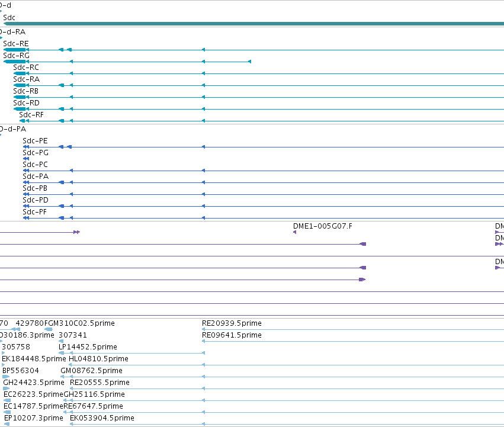Select EST GM08762.5prime
Image resolution: width=504 pixels, height=427 pixels.
coord(91,371)
